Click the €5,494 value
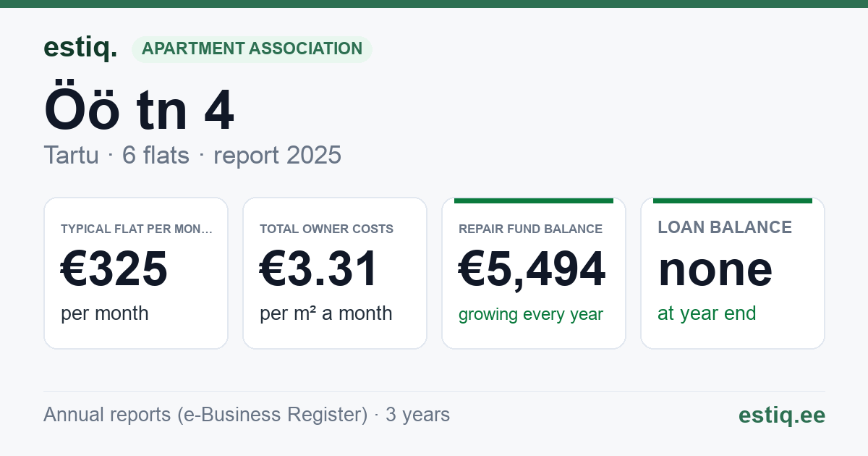The height and width of the screenshot is (456, 868). pyautogui.click(x=532, y=269)
